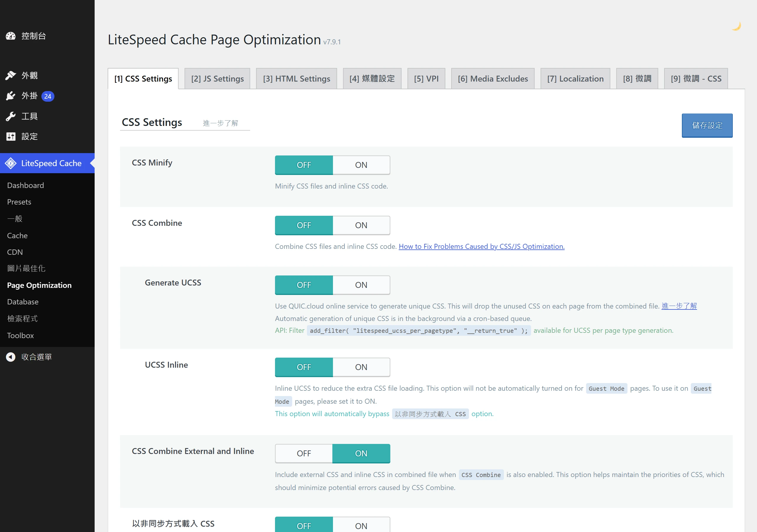The image size is (757, 532).
Task: Click the LiteSpeed Cache diamond logo icon
Action: point(11,163)
